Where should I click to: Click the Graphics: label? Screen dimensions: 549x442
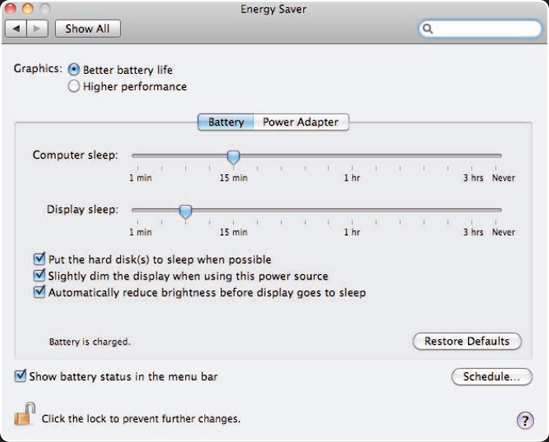[x=38, y=68]
